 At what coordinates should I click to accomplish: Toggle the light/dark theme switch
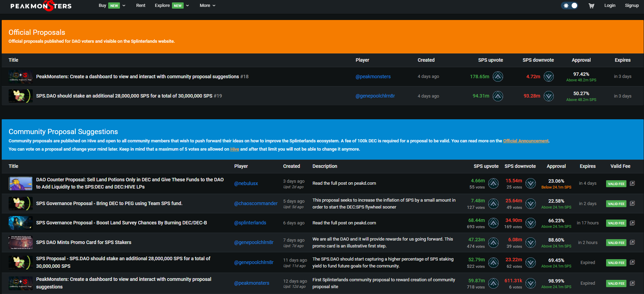[570, 6]
